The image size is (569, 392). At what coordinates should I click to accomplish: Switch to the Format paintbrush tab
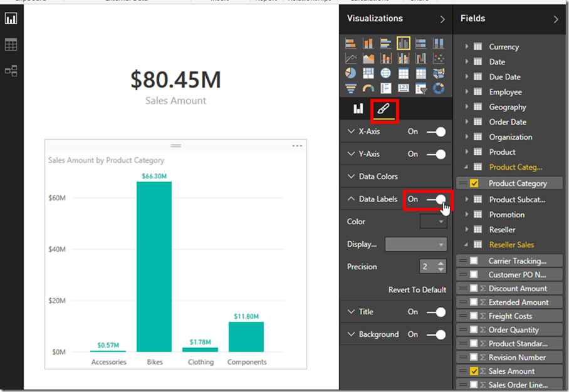[384, 109]
